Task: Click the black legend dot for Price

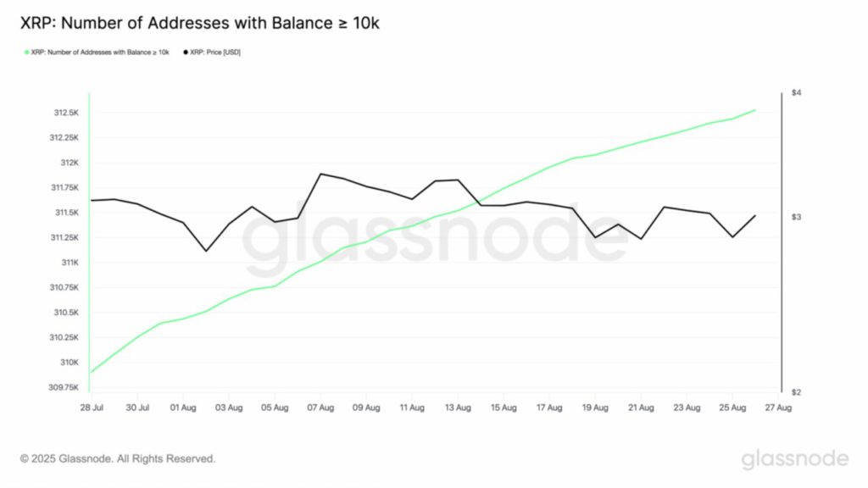Action: (186, 53)
